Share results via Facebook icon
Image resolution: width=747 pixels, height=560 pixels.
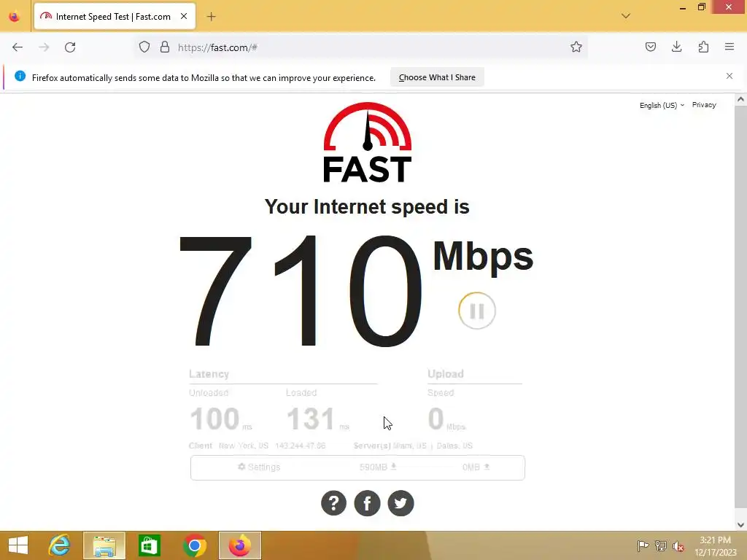coord(368,503)
